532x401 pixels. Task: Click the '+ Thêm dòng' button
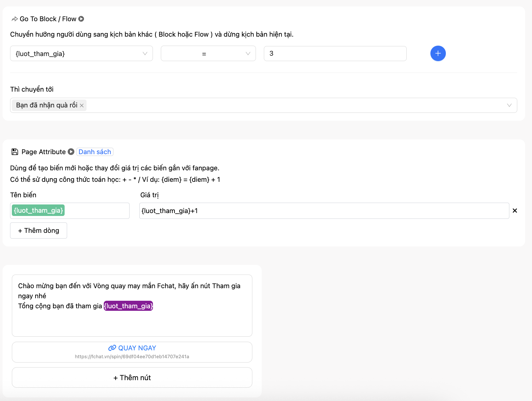38,231
